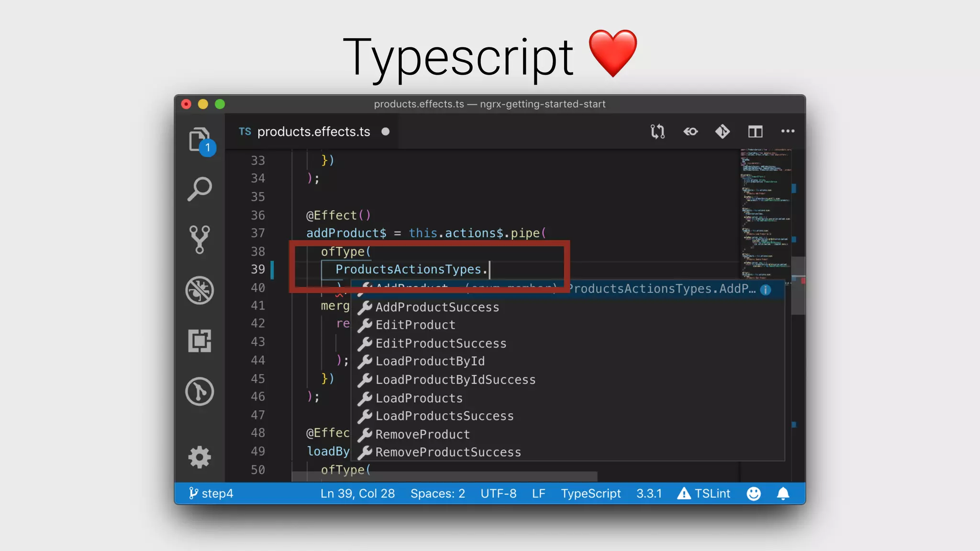Click line number 47 in gutter
Viewport: 980px width, 551px height.
pyautogui.click(x=258, y=415)
